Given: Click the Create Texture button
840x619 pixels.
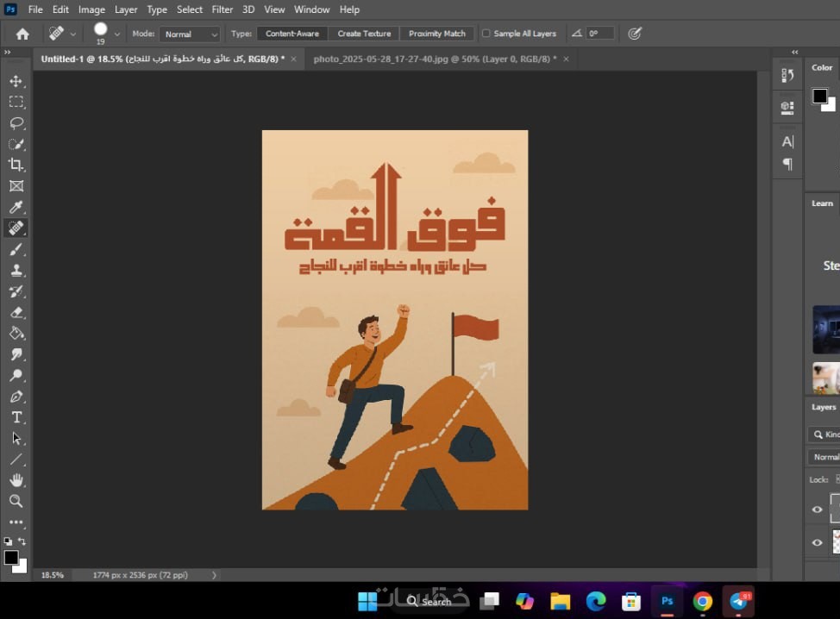Looking at the screenshot, I should tap(364, 34).
